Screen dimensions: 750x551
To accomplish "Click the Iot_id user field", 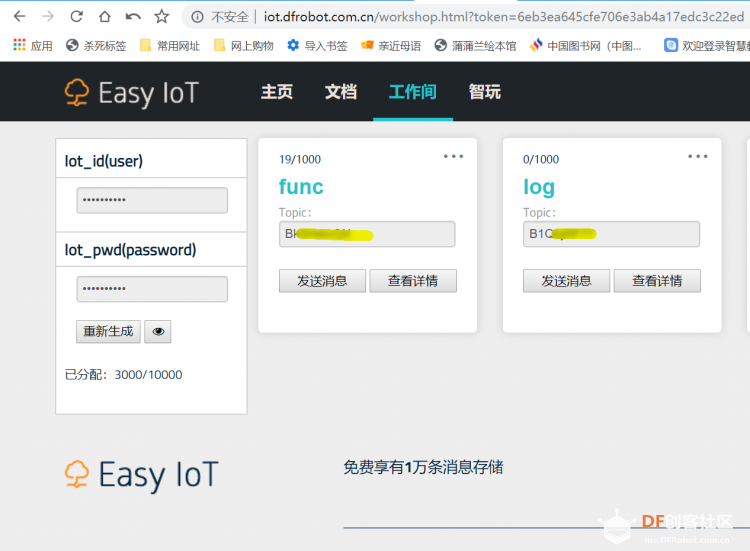I will tap(152, 200).
